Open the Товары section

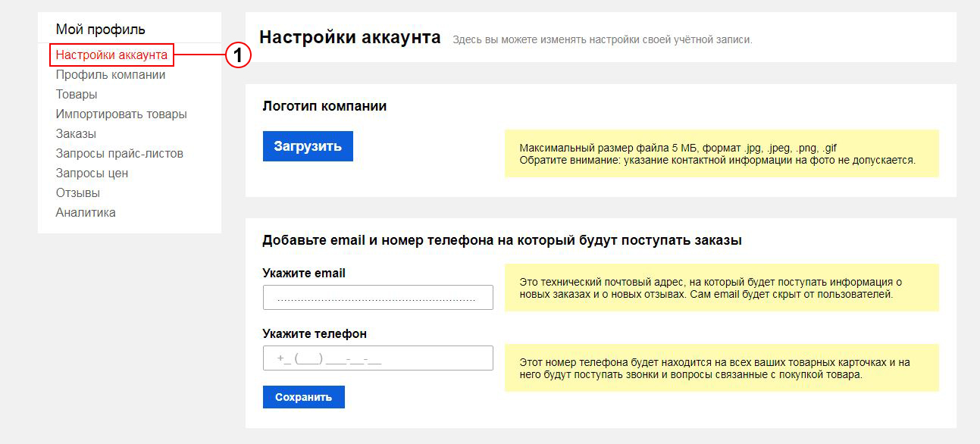click(77, 95)
